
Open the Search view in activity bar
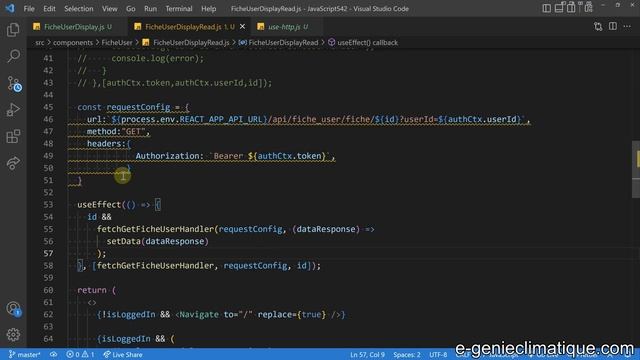[13, 56]
